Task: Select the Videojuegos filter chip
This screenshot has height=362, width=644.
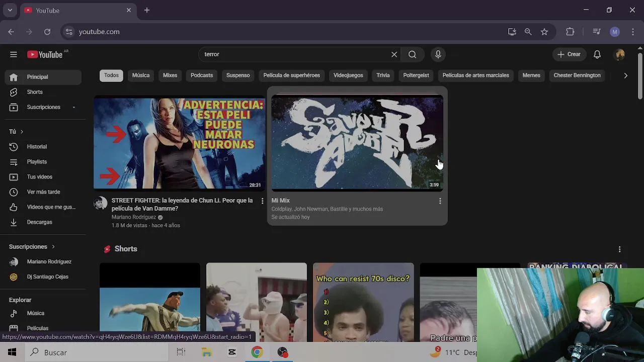Action: [348, 75]
